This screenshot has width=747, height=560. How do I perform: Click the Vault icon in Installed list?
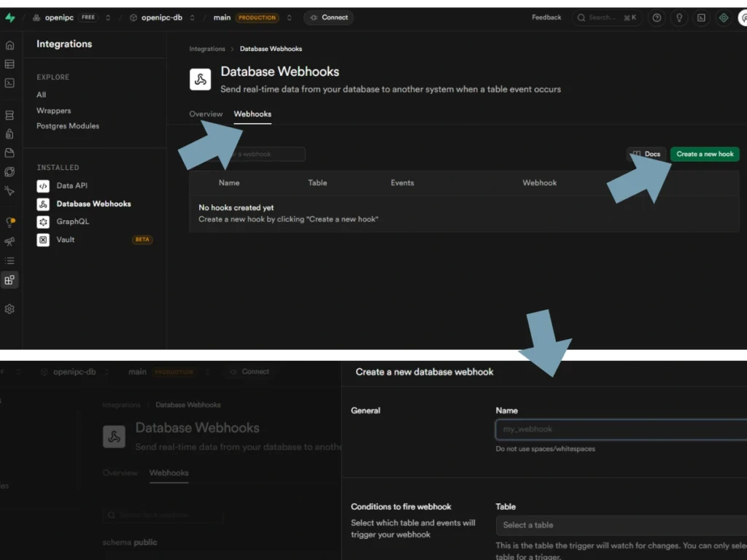point(43,240)
